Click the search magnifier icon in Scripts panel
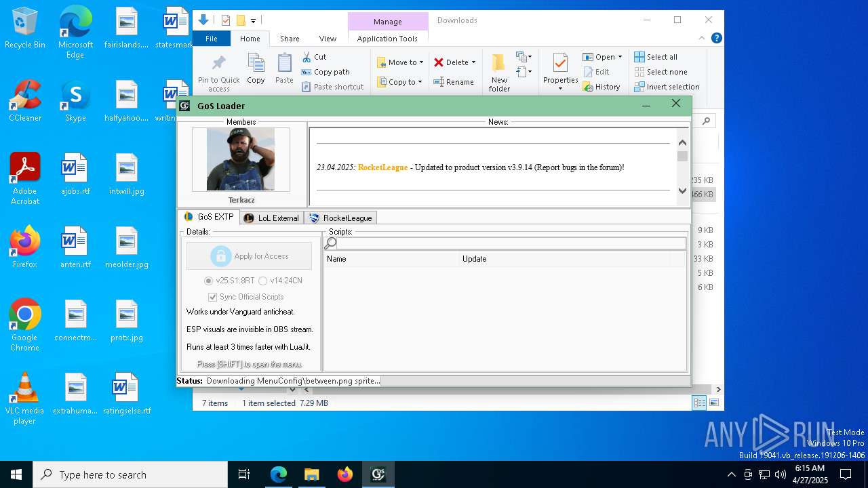Screen dimensions: 868x488 tap(331, 243)
